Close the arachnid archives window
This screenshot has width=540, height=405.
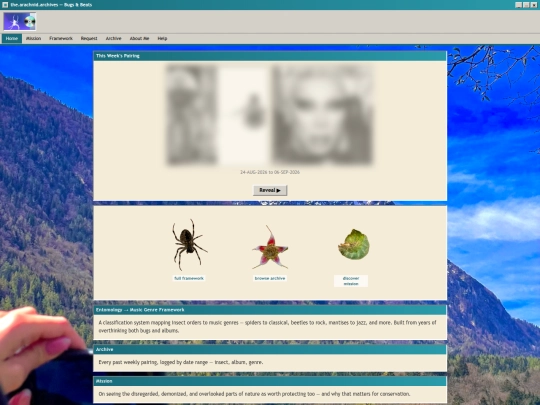point(534,5)
